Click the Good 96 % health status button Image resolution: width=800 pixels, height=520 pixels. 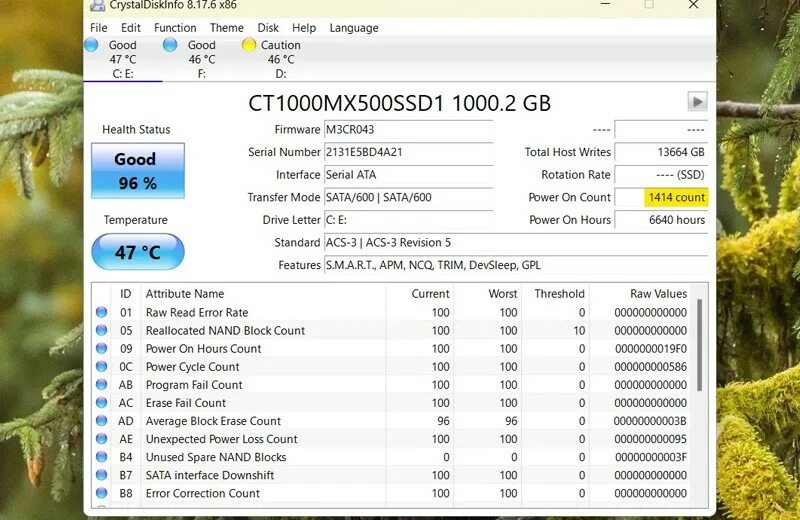pyautogui.click(x=138, y=170)
